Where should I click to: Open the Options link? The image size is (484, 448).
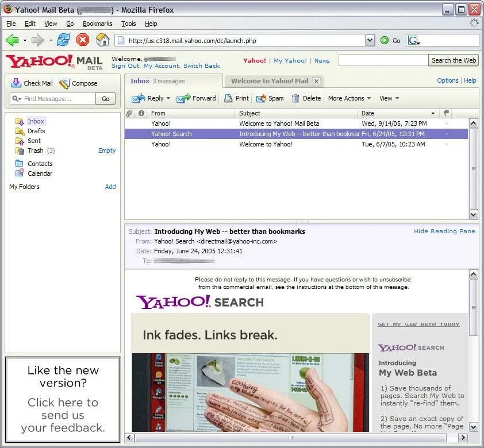pos(447,80)
